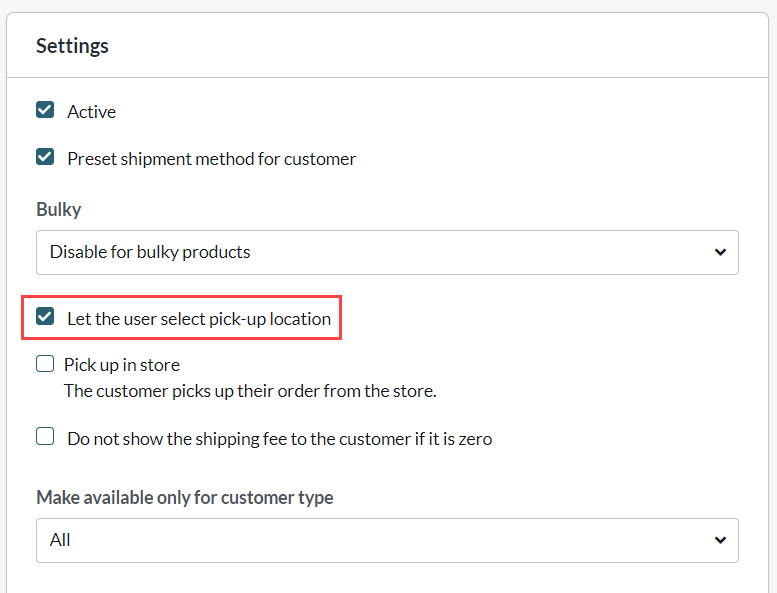Click the chevron arrow of customer type dropdown
This screenshot has height=593, width=777.
tap(720, 540)
